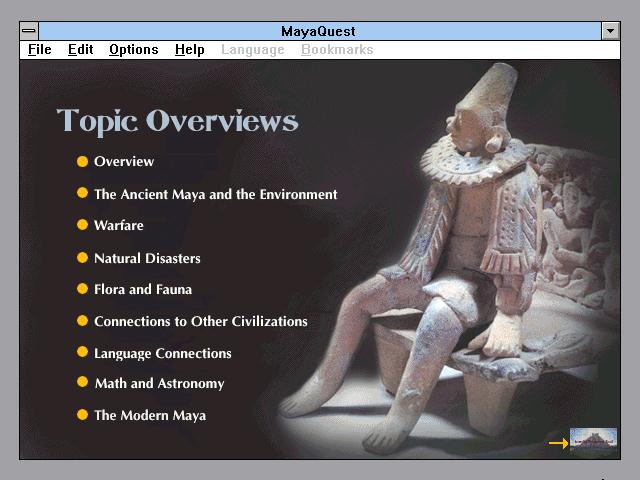Image resolution: width=640 pixels, height=480 pixels.
Task: Open the Natural Disasters topic
Action: coord(147,258)
